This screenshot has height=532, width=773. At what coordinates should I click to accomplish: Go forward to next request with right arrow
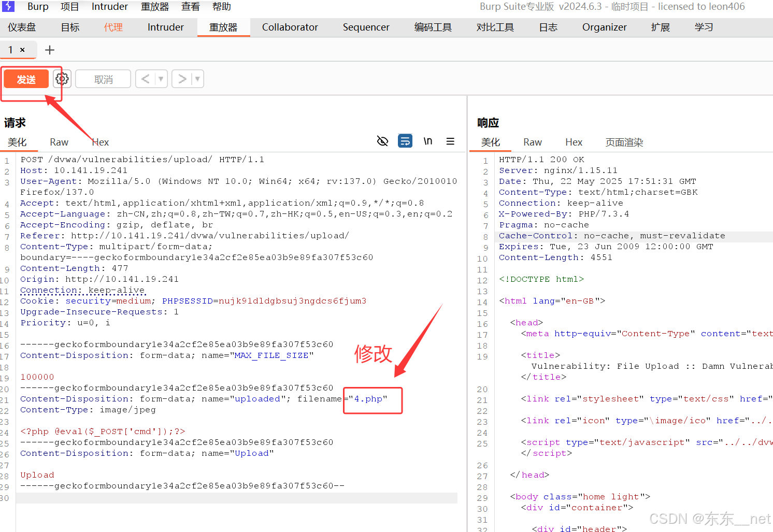tap(182, 79)
